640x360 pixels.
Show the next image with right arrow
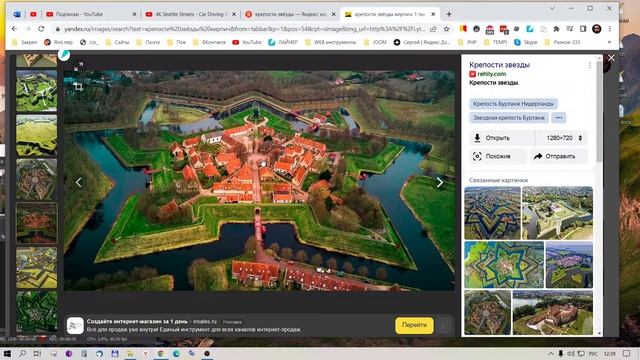click(x=440, y=182)
